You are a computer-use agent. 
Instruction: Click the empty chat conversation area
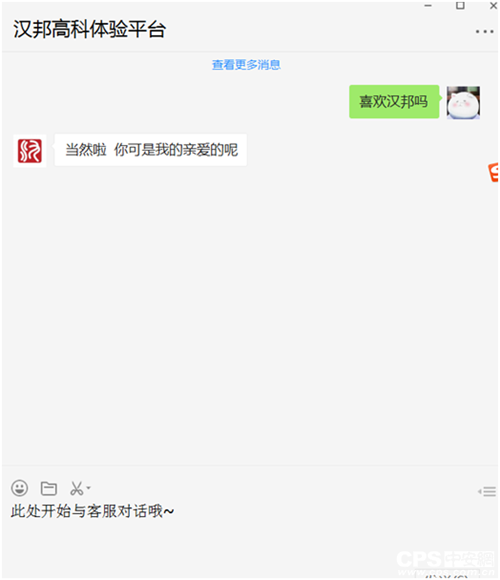click(250, 314)
